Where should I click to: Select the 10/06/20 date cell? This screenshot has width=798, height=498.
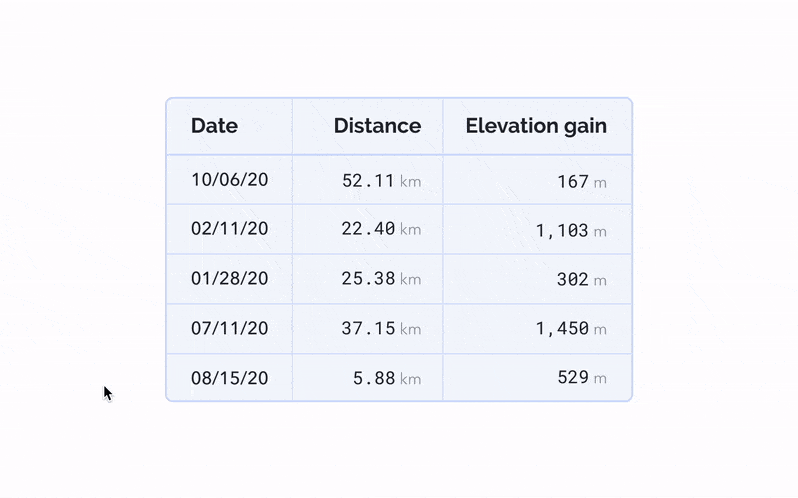pyautogui.click(x=229, y=180)
